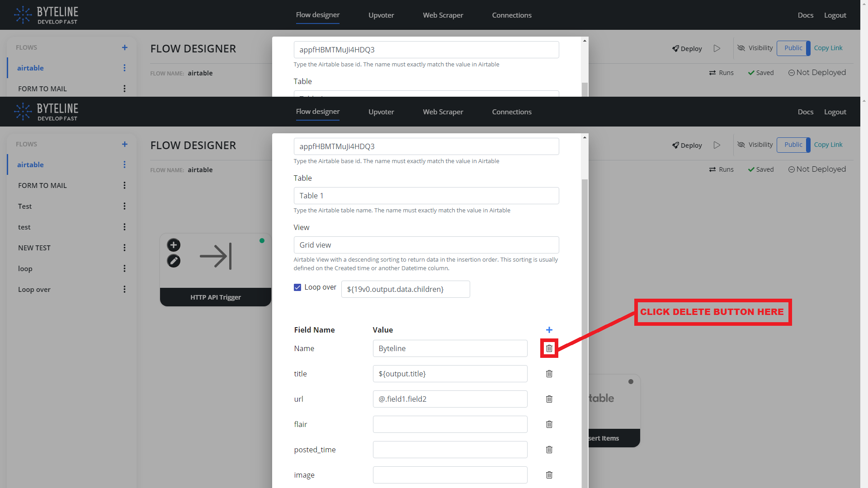Viewport: 868px width, 488px height.
Task: Click the Grid view input field
Action: (426, 245)
